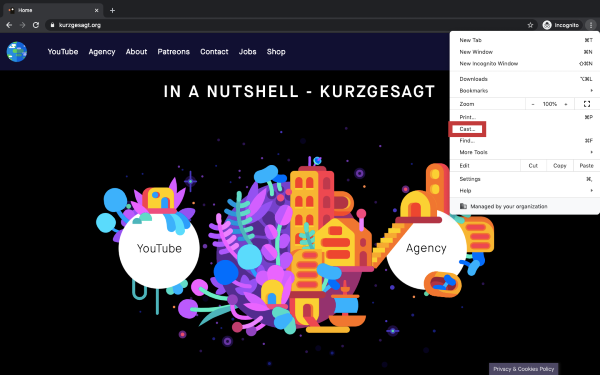This screenshot has width=600, height=375.
Task: Click the browser back arrow
Action: (x=9, y=25)
